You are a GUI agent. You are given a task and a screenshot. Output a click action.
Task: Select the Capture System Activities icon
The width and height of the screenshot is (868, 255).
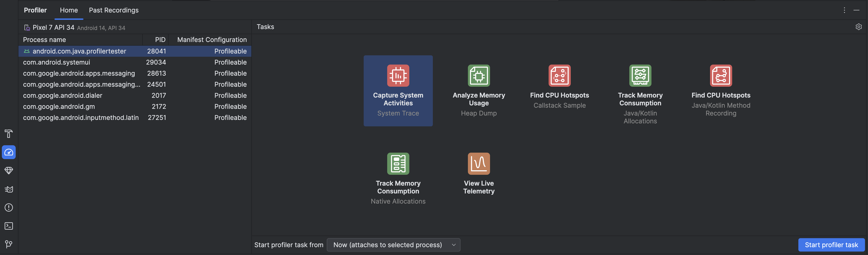click(398, 75)
